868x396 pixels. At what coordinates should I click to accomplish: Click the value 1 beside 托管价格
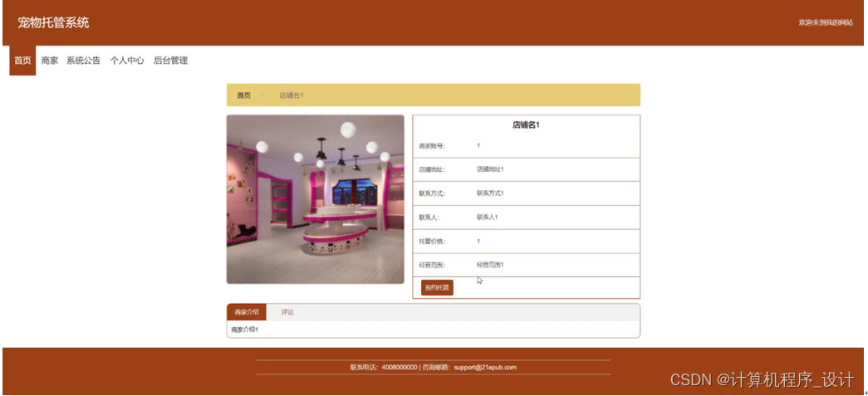(478, 241)
